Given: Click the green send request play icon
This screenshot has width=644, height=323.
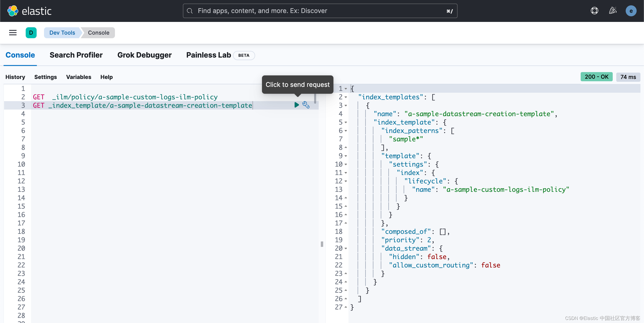Looking at the screenshot, I should click(x=297, y=105).
